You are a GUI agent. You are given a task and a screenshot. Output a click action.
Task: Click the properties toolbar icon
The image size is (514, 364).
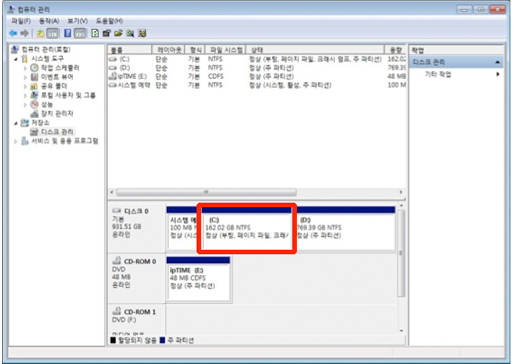(x=107, y=33)
